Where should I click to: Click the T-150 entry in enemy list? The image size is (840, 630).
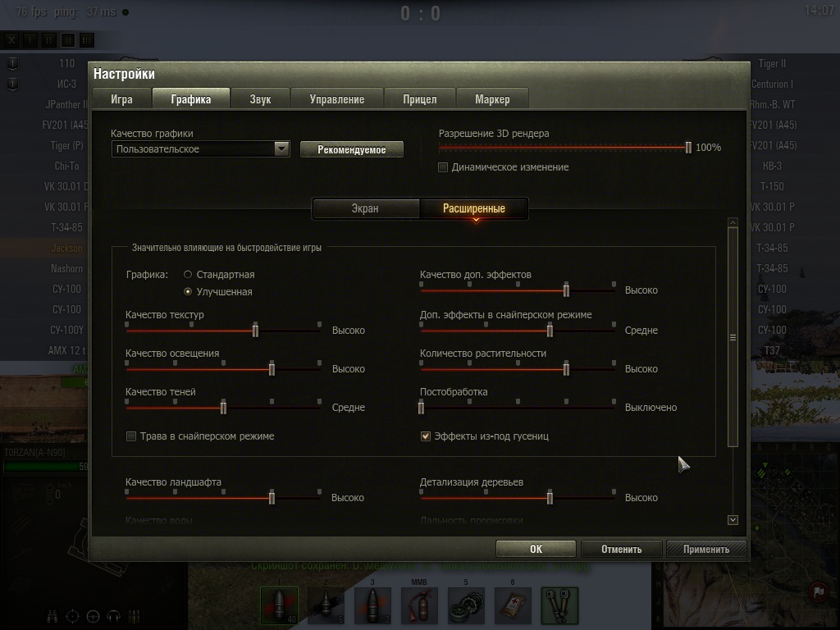tap(772, 186)
